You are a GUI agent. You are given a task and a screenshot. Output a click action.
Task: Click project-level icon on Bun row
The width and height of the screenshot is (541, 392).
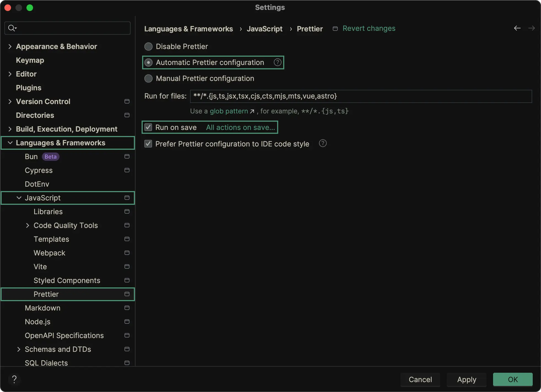[x=127, y=156]
